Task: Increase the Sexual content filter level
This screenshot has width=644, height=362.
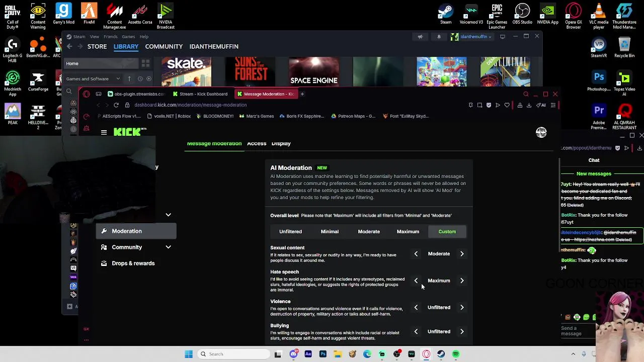Action: [x=462, y=254]
